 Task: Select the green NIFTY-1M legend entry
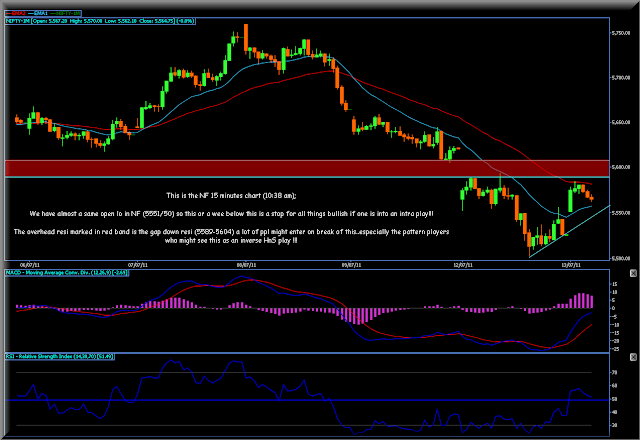click(65, 13)
